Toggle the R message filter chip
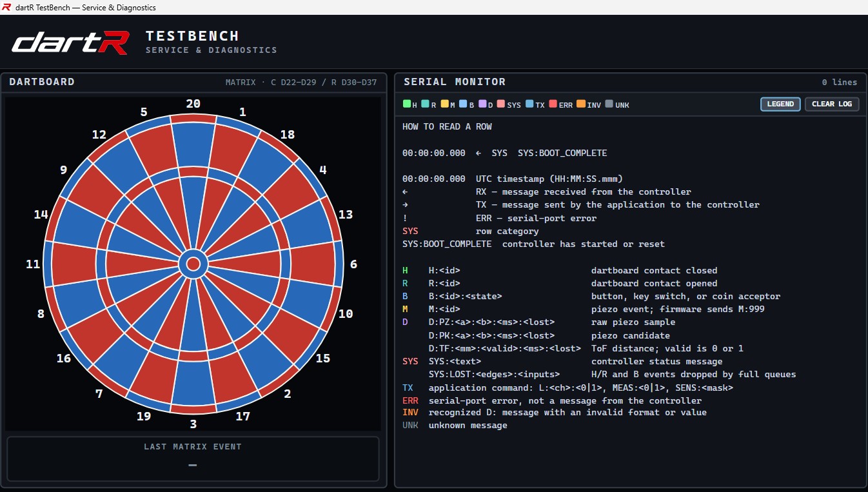Screen dimensions: 868x492 pyautogui.click(x=429, y=104)
